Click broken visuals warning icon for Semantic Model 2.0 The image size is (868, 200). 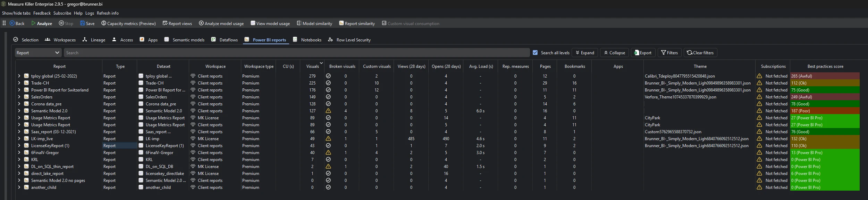tap(328, 111)
